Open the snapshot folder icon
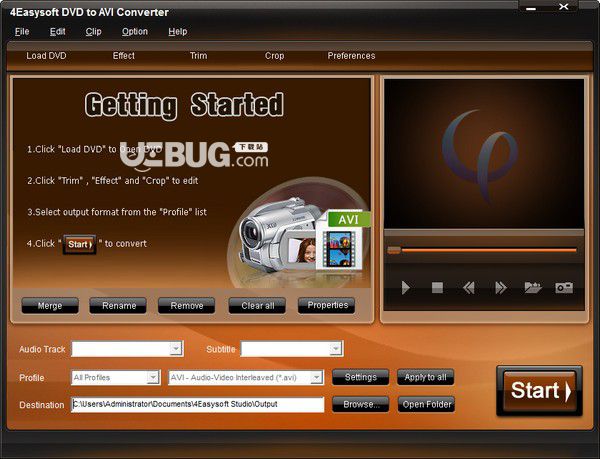Viewport: 600px width, 459px height. [x=533, y=288]
